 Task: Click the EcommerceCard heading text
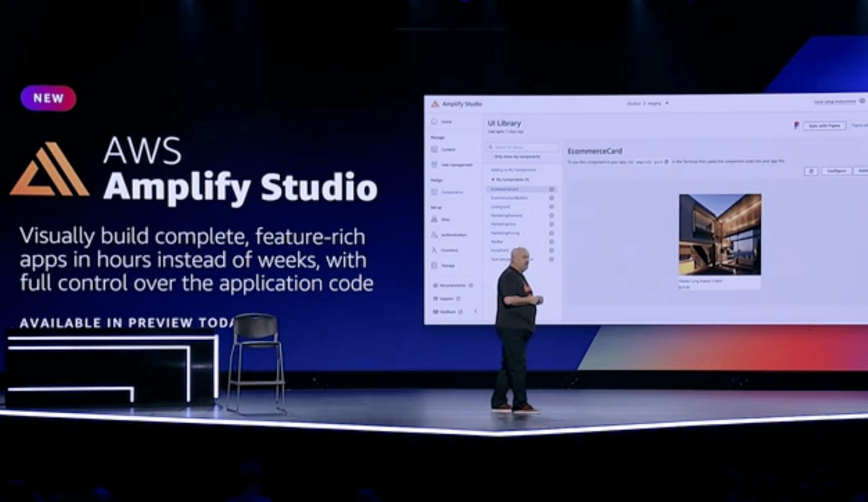click(x=595, y=151)
